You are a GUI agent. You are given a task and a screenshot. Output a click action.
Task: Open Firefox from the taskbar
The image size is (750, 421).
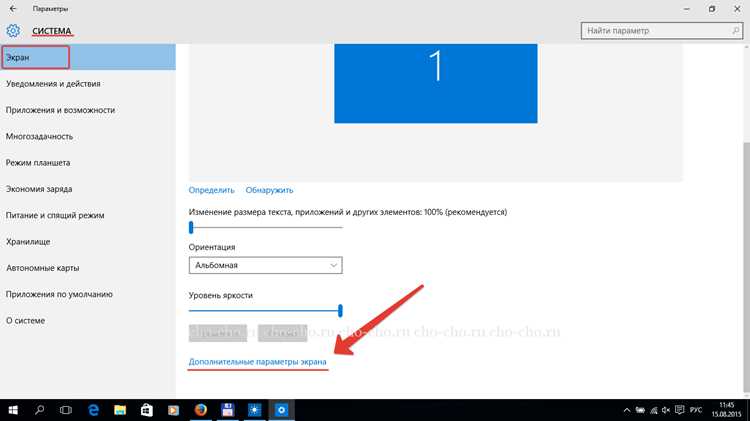[x=201, y=410]
